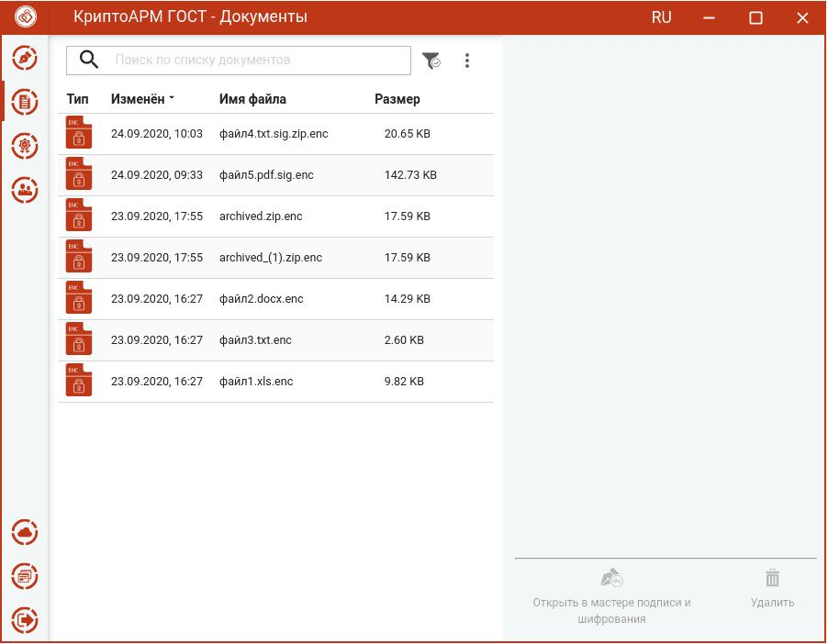Click the ENC file icon for файл1.xls.enc
This screenshot has width=828, height=644.
[x=79, y=380]
